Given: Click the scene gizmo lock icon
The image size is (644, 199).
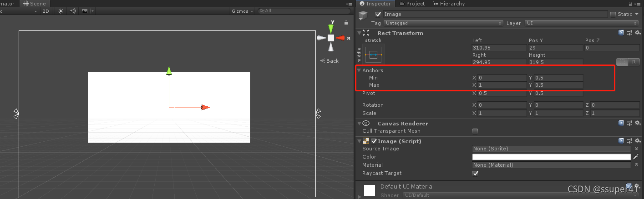Looking at the screenshot, I should click(x=346, y=22).
